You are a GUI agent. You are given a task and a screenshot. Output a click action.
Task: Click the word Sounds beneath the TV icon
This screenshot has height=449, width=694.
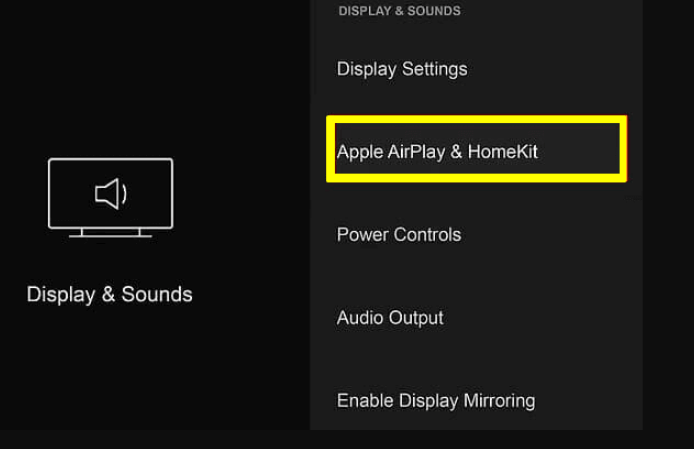pyautogui.click(x=156, y=294)
